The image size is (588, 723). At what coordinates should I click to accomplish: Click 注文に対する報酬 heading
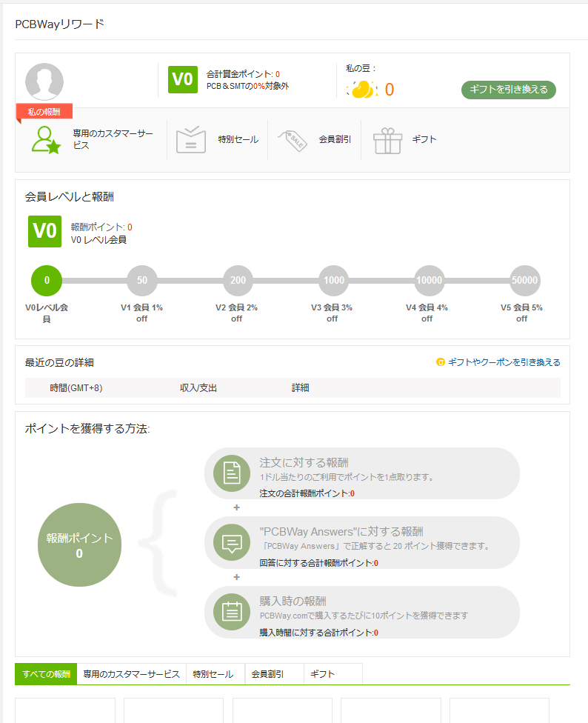304,462
